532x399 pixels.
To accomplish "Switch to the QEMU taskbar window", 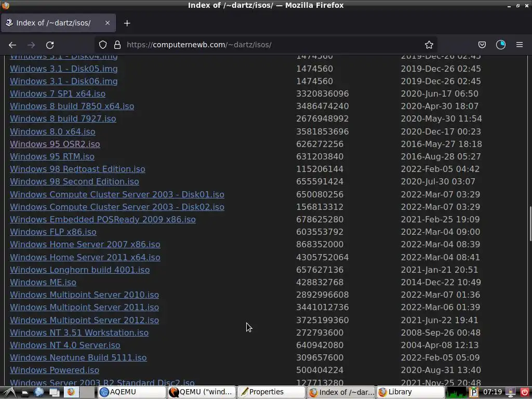I will click(202, 392).
